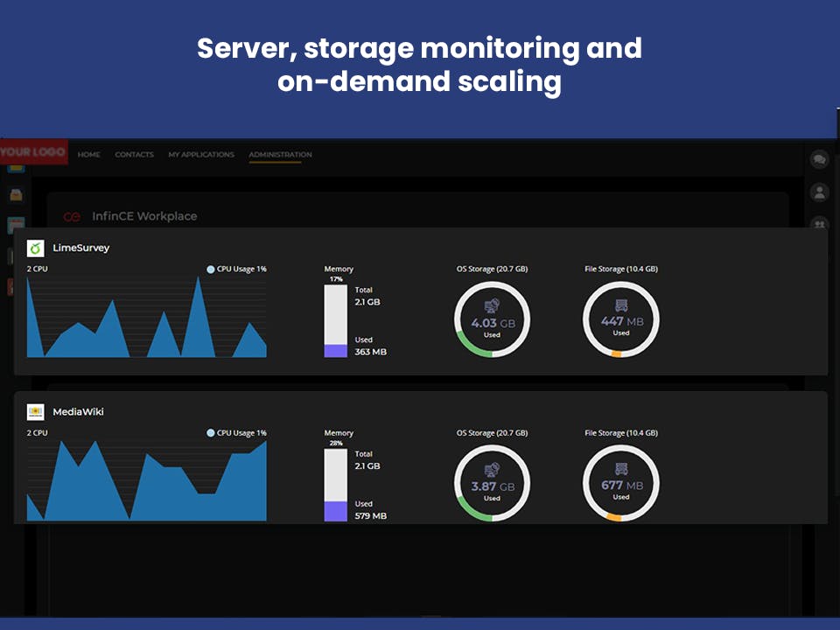This screenshot has width=840, height=630.
Task: Click MediaWiki's Memory label
Action: (339, 433)
